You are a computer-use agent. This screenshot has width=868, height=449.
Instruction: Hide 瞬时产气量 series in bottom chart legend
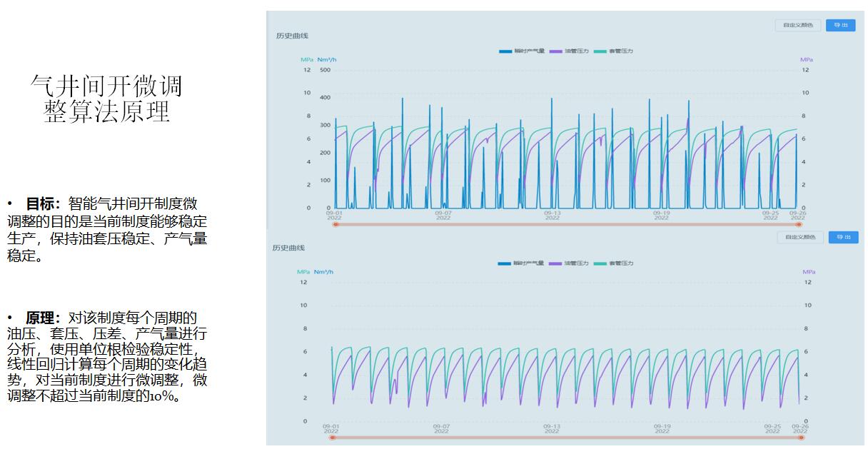point(523,263)
